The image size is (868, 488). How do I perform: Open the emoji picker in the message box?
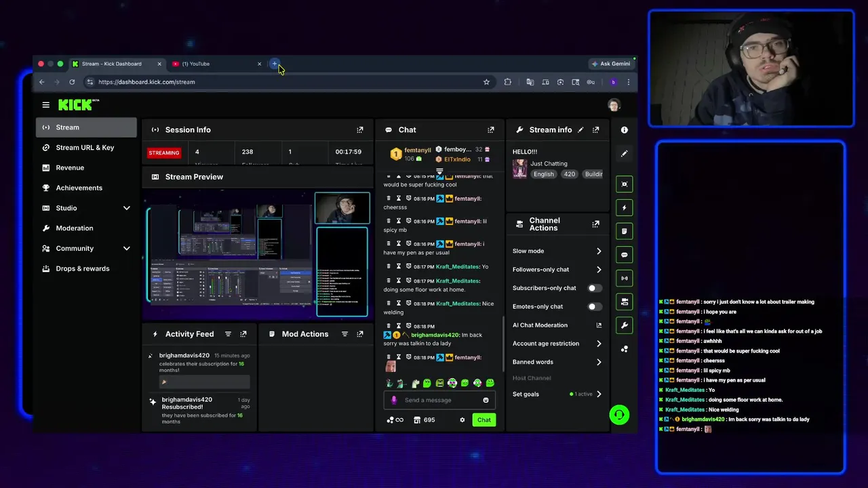(x=486, y=400)
